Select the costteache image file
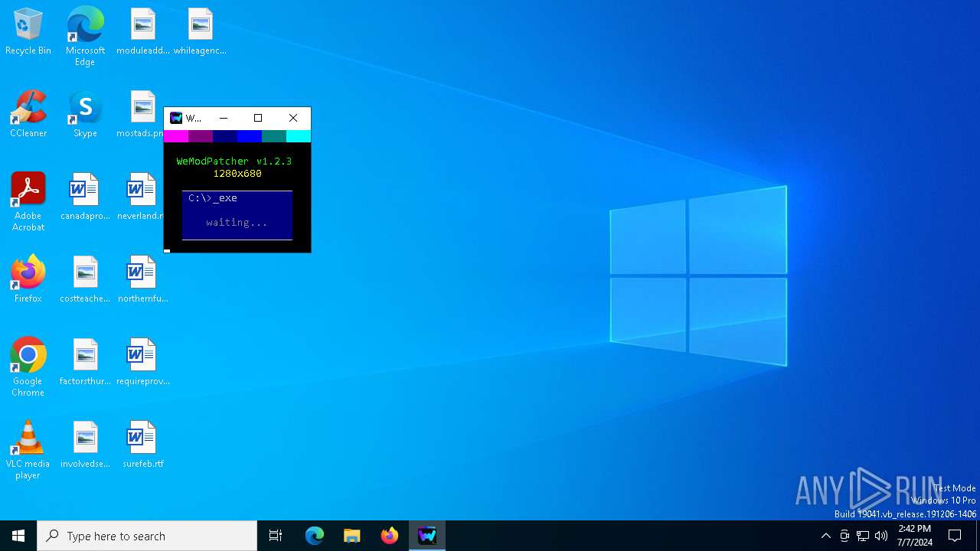 pos(85,280)
